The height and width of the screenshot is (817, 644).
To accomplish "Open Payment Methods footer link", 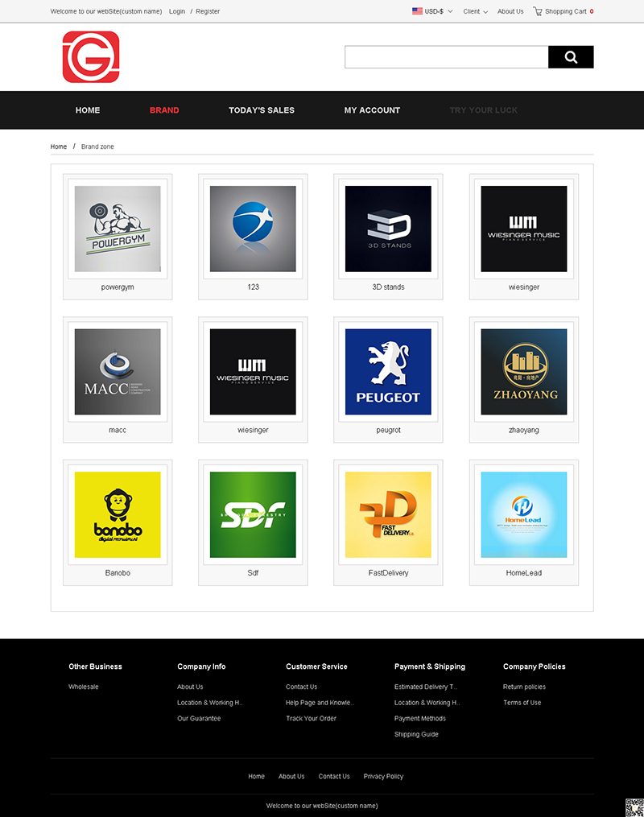I will point(420,718).
